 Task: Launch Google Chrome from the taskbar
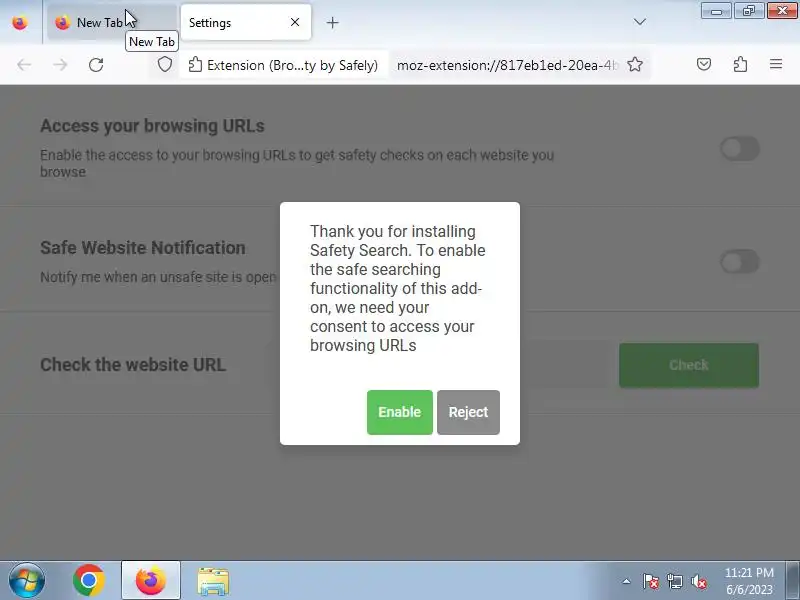tap(89, 581)
